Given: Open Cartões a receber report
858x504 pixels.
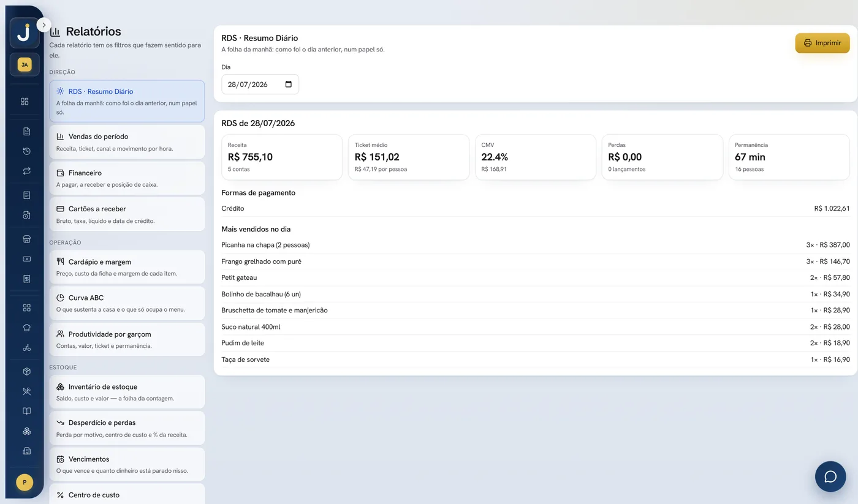Looking at the screenshot, I should [127, 214].
